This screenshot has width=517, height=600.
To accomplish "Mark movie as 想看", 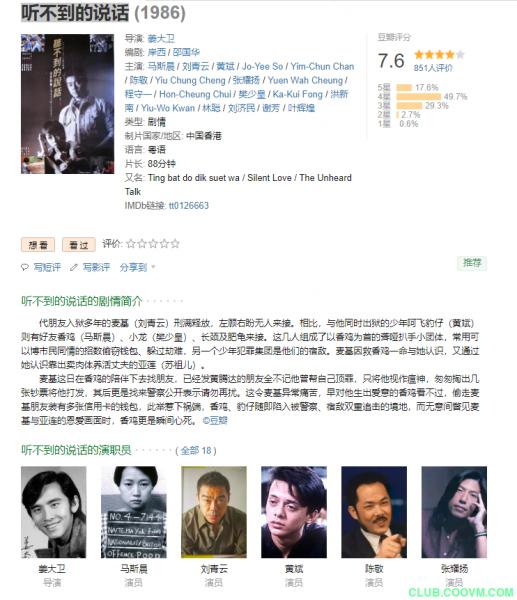I will tap(38, 245).
